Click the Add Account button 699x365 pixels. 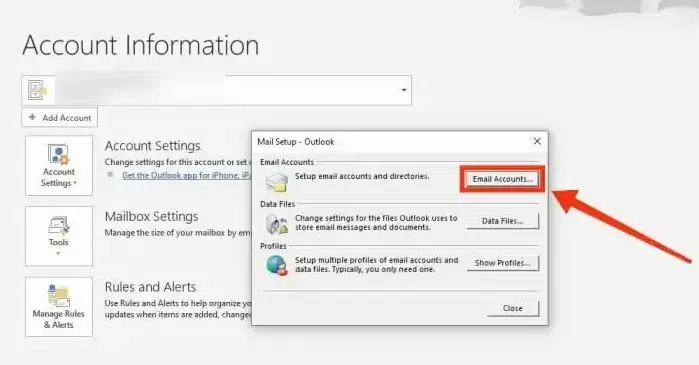pyautogui.click(x=60, y=118)
